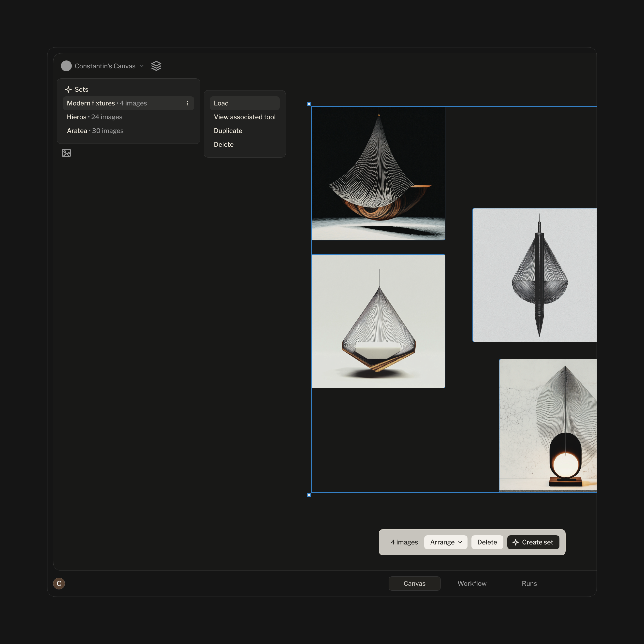Open the user avatar labeled C
The width and height of the screenshot is (644, 644).
pos(59,583)
